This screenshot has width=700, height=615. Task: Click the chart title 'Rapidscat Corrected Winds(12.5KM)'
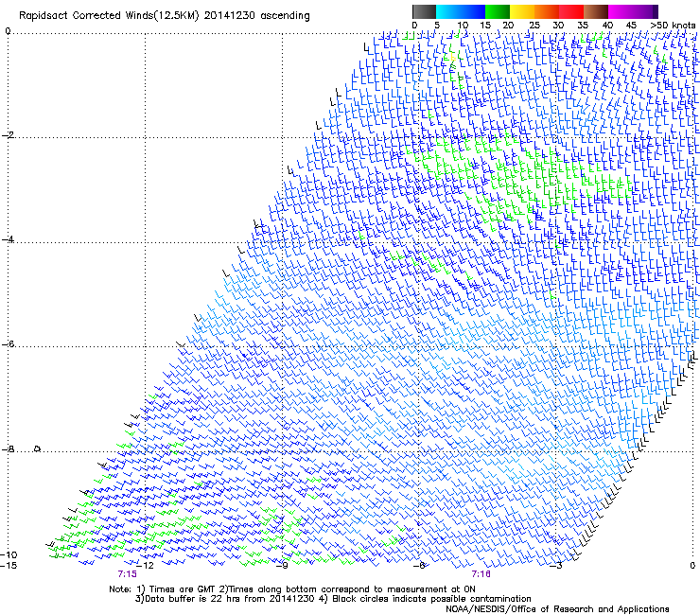(x=109, y=16)
